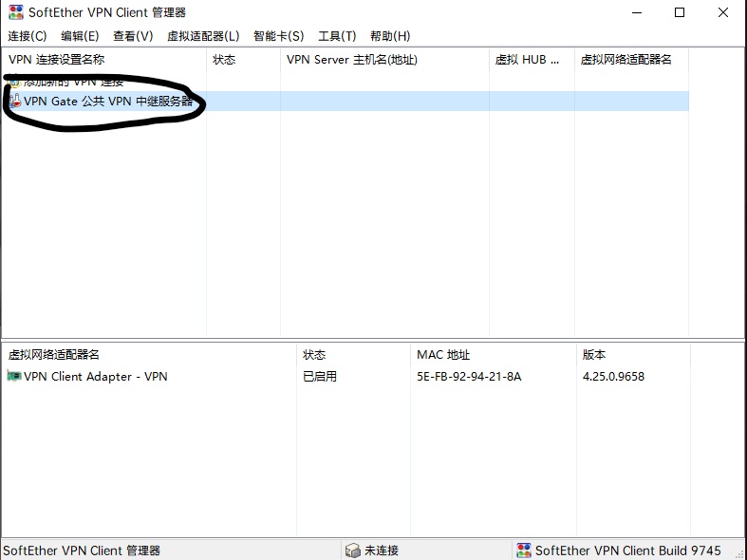This screenshot has width=747, height=560.
Task: Click the VPN Client Adapter network card icon
Action: (x=14, y=376)
